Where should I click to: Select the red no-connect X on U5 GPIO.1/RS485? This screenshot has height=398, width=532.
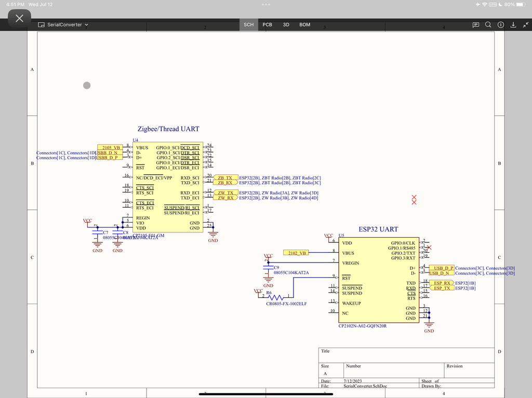[x=429, y=248]
